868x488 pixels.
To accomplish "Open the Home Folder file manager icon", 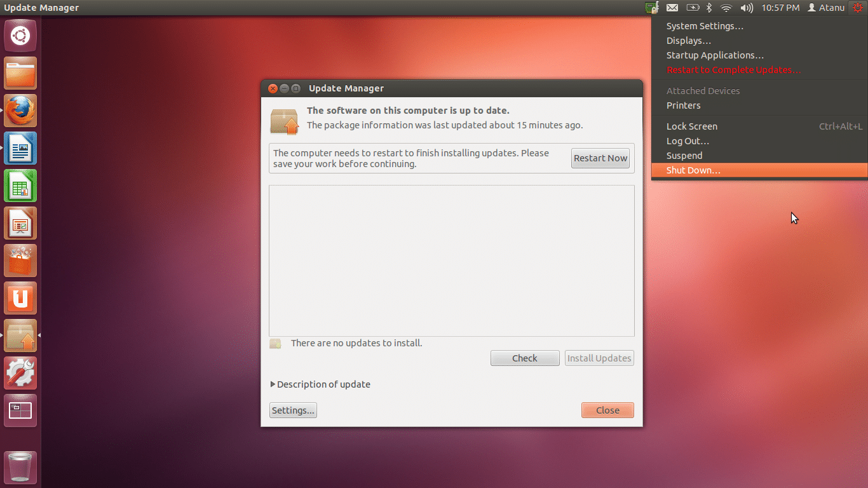I will 20,73.
